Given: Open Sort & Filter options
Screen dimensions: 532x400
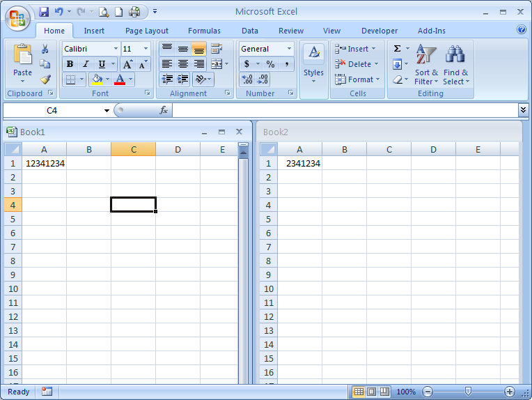Looking at the screenshot, I should 426,65.
